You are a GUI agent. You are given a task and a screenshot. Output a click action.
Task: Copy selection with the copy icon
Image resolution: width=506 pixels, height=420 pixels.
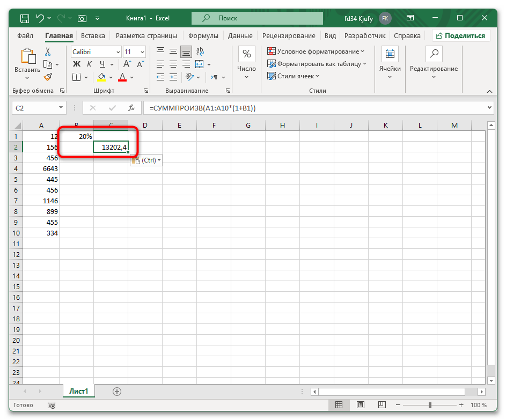point(48,64)
